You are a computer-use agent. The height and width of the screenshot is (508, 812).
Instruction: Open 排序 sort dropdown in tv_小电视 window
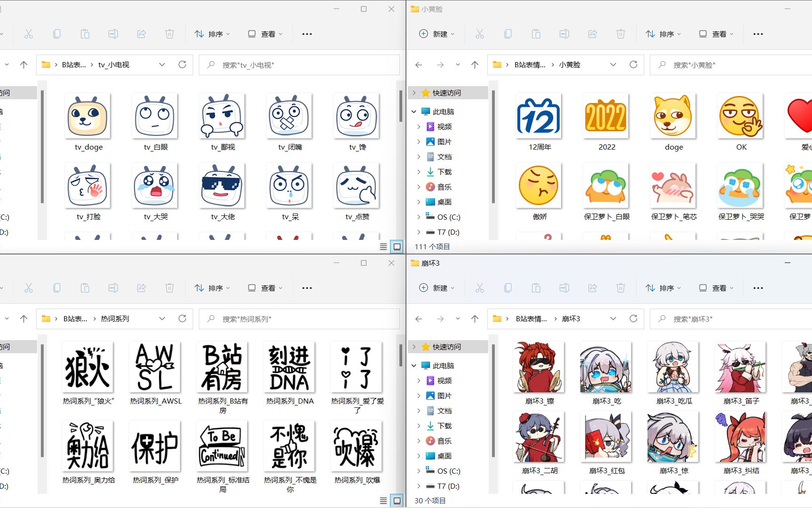(x=212, y=34)
